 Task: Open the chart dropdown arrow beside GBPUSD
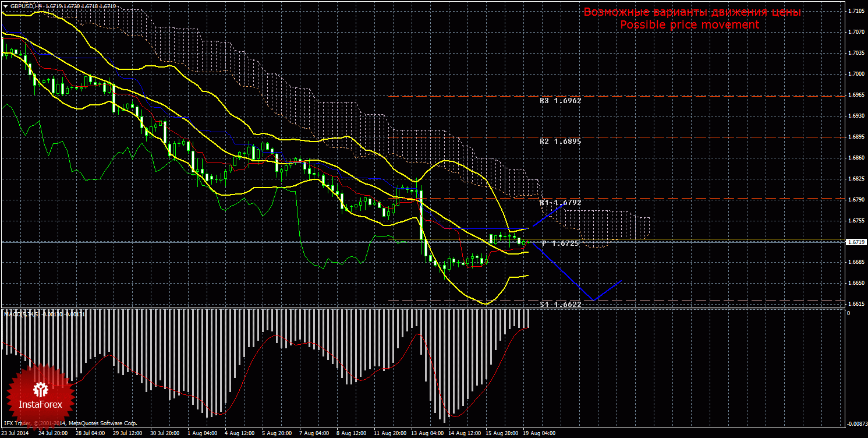[5, 6]
